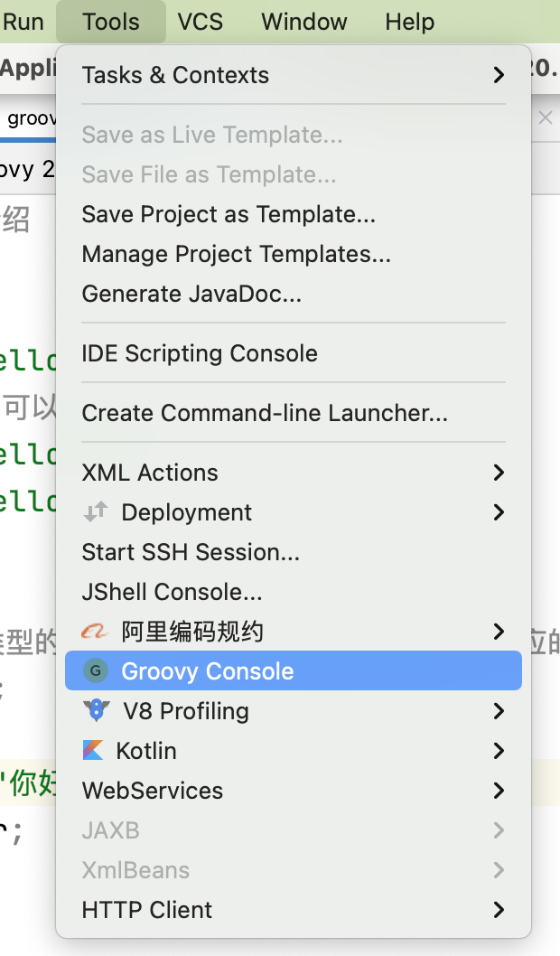The image size is (560, 956).
Task: Click the V8 Profiling icon
Action: (x=96, y=711)
